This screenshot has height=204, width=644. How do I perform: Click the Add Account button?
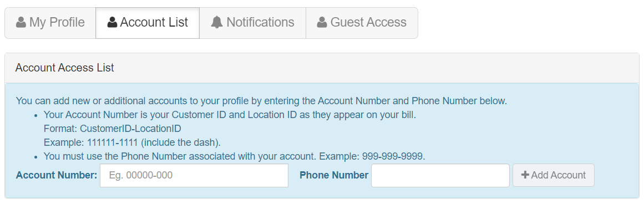[x=553, y=176]
